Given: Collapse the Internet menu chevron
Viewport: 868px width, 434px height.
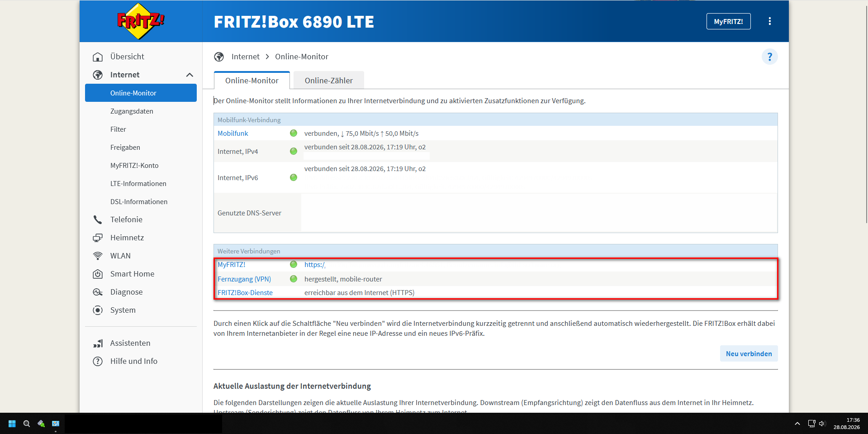Looking at the screenshot, I should click(190, 75).
